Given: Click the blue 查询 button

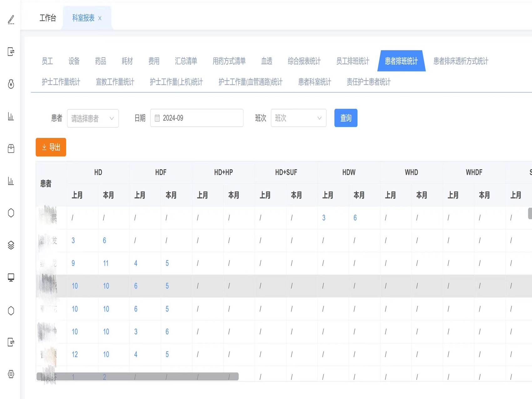Looking at the screenshot, I should click(x=345, y=118).
